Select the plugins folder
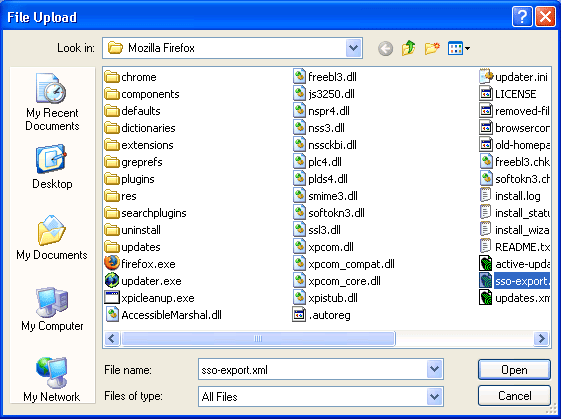Screen dimensions: 561x420 (130, 179)
